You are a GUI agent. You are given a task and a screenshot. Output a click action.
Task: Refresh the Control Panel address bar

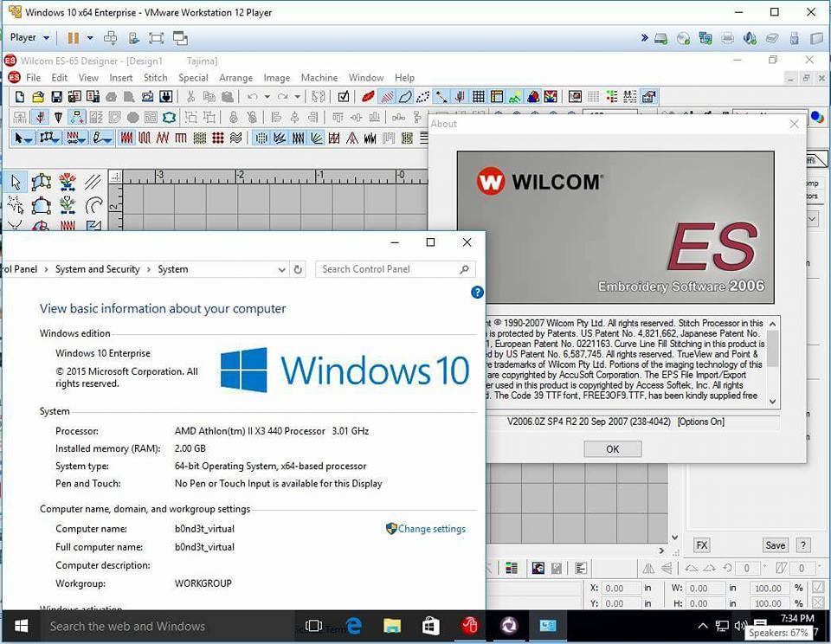tap(298, 269)
